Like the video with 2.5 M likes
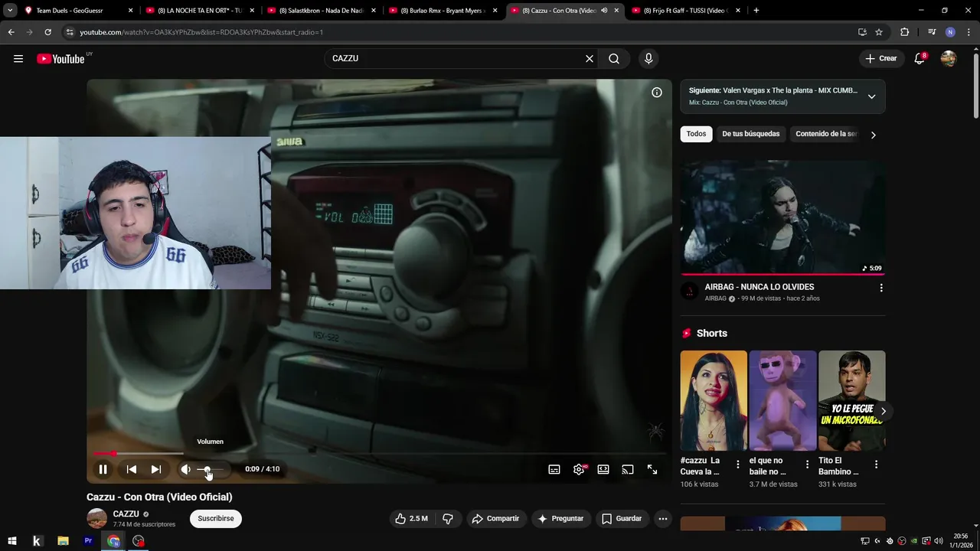Image resolution: width=980 pixels, height=551 pixels. pyautogui.click(x=411, y=519)
